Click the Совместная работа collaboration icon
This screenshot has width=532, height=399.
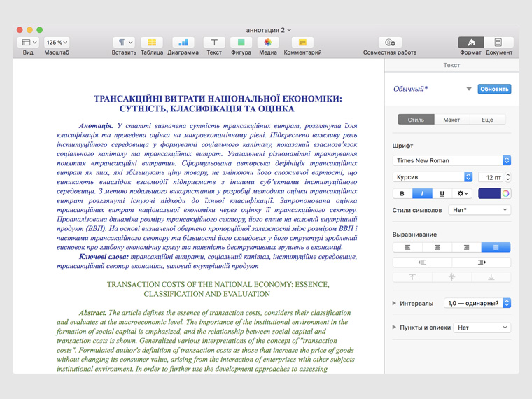390,43
